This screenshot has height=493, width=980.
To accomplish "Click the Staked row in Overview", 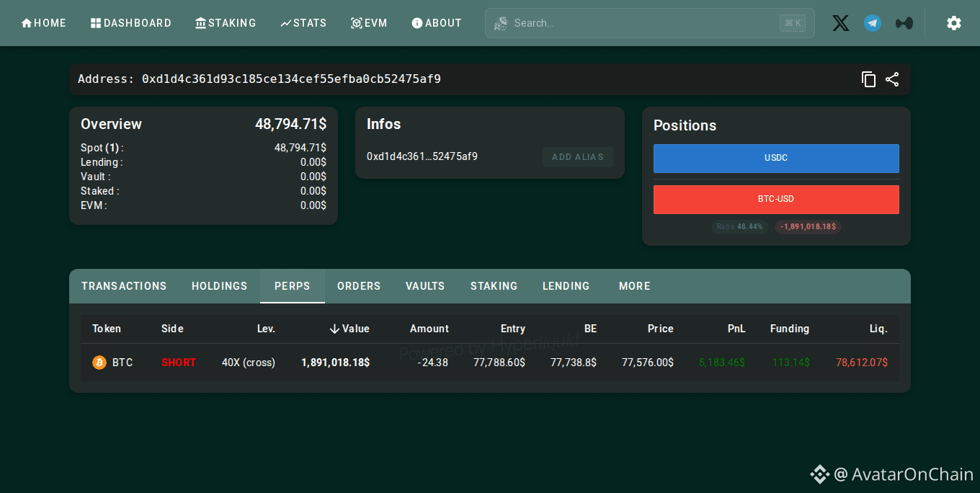I will (x=203, y=191).
